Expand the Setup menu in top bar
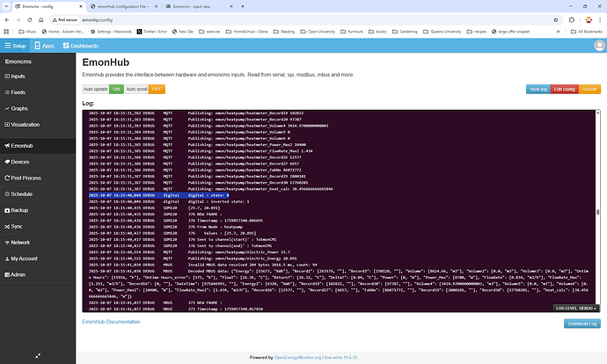 pyautogui.click(x=15, y=45)
